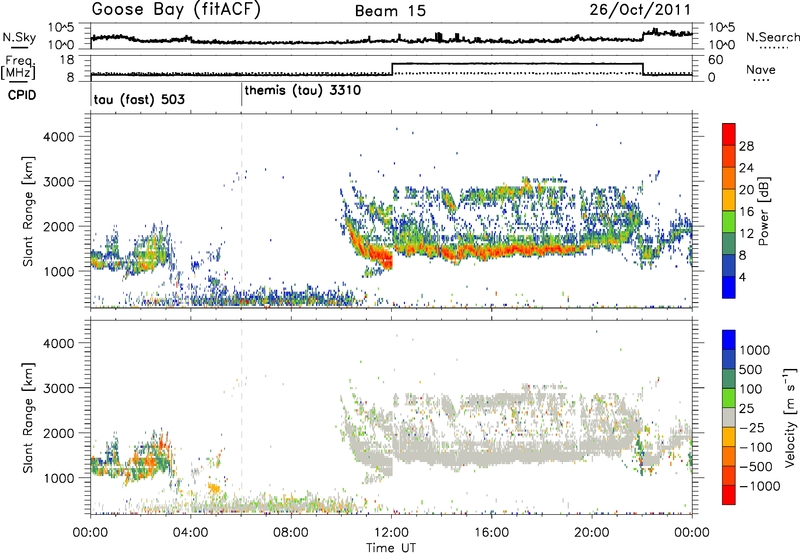This screenshot has width=800, height=554.
Task: Click the "08:00" time tick label
Action: [291, 533]
